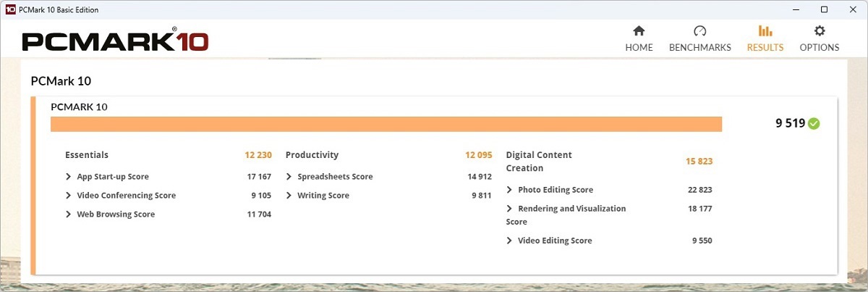This screenshot has height=292, width=868.
Task: Click the PCMark 10 page heading
Action: tap(61, 81)
